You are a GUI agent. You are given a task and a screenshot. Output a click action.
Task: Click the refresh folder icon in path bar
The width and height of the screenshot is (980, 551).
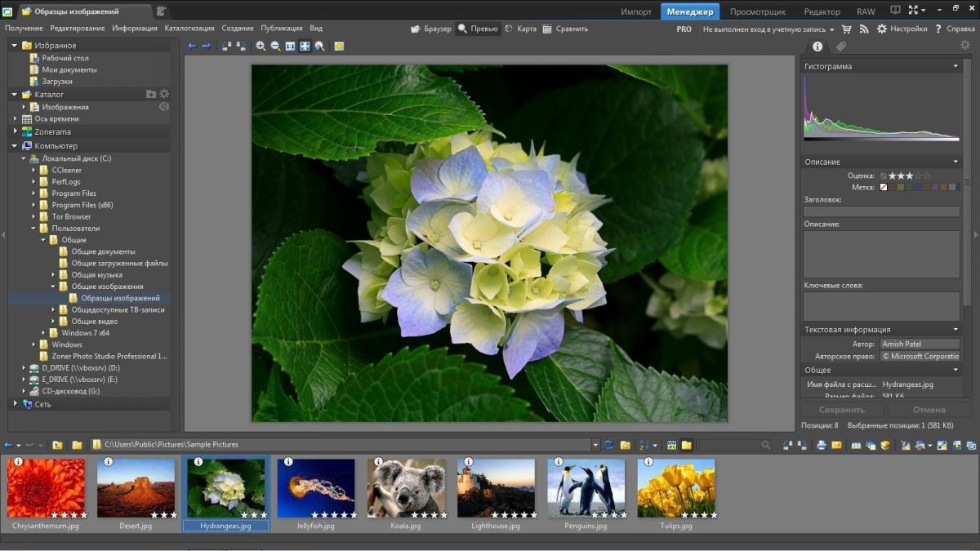(x=608, y=445)
